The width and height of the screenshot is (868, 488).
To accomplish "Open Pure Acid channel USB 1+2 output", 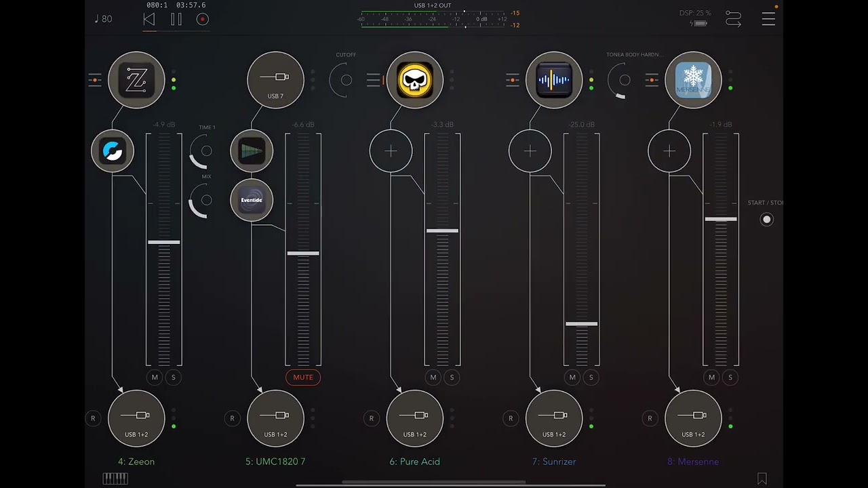I will [x=415, y=419].
